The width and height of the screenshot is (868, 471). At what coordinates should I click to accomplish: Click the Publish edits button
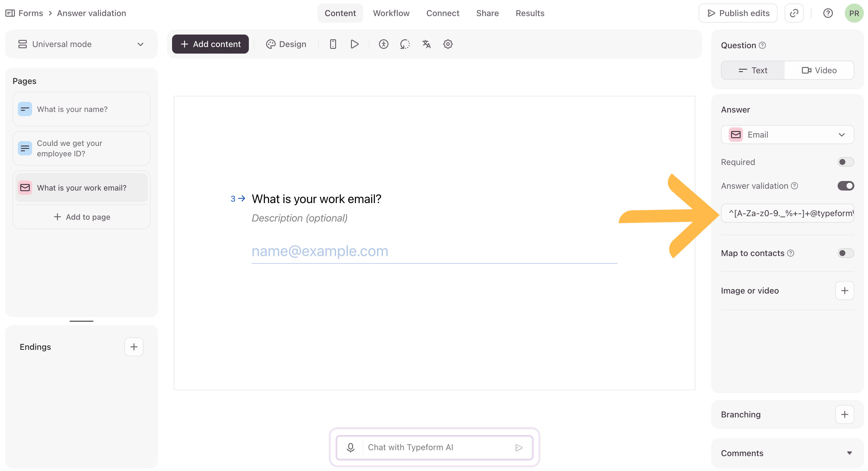click(738, 13)
